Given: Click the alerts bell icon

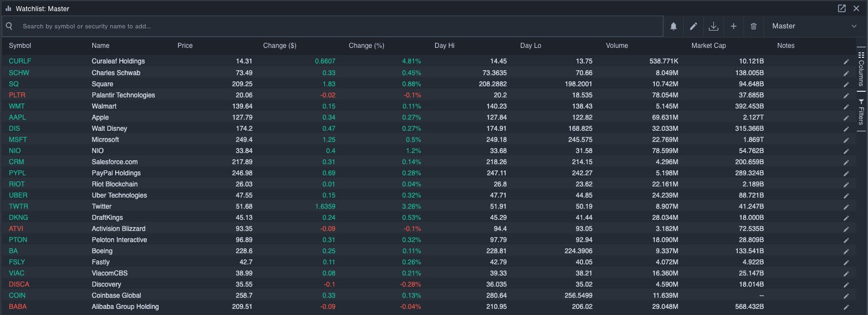Looking at the screenshot, I should pos(673,26).
